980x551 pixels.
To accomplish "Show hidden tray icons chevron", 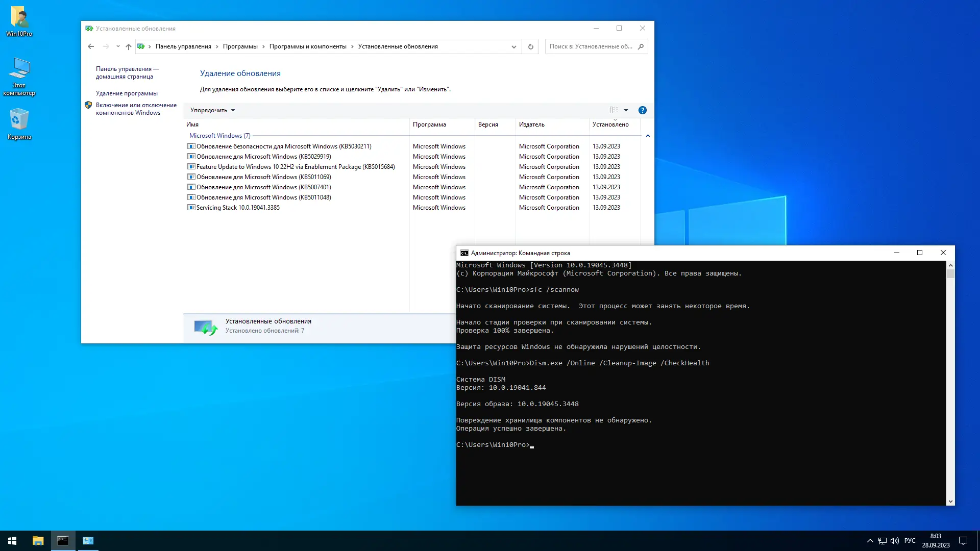I will point(870,541).
